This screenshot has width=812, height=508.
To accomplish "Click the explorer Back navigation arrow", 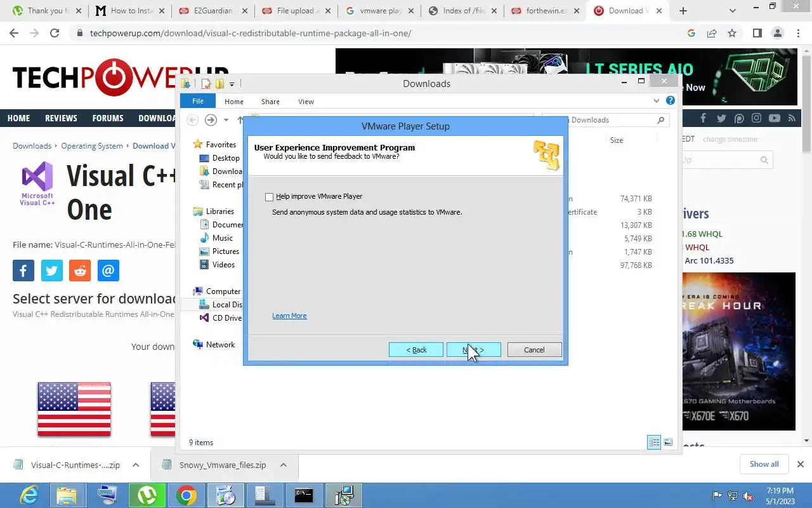I will [x=192, y=119].
